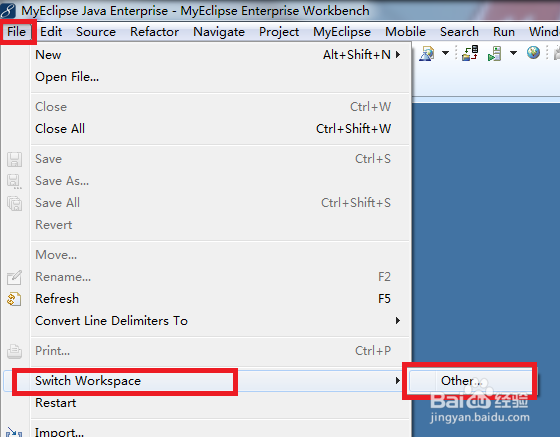Open the Search menu

[459, 32]
